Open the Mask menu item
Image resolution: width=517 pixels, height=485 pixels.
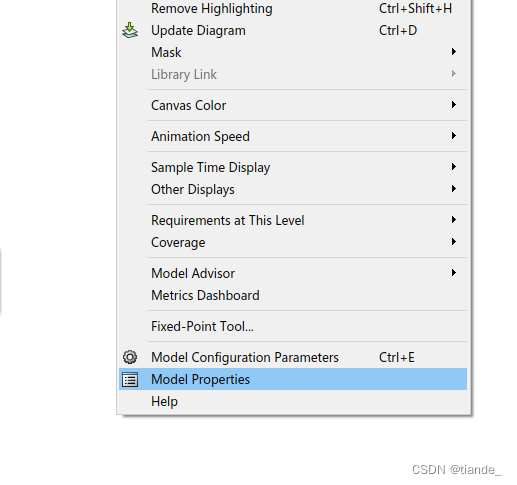[293, 52]
